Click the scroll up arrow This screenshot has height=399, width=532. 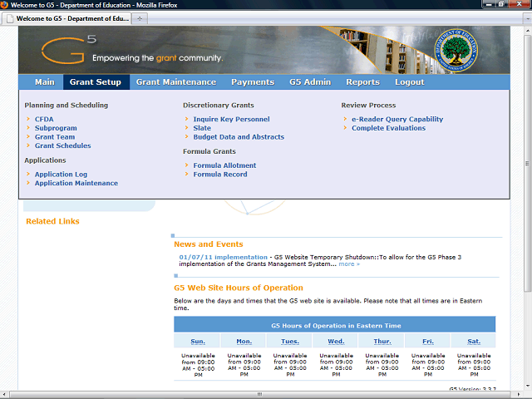click(x=528, y=30)
